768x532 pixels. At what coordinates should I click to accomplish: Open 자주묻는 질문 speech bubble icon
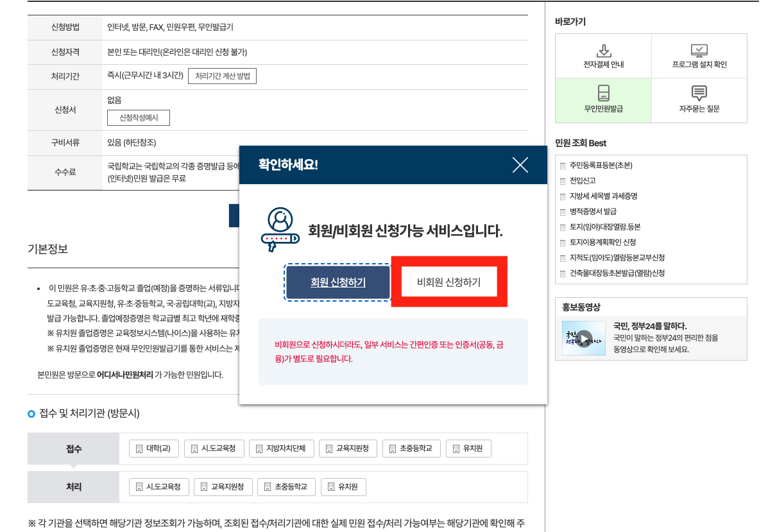tap(699, 93)
